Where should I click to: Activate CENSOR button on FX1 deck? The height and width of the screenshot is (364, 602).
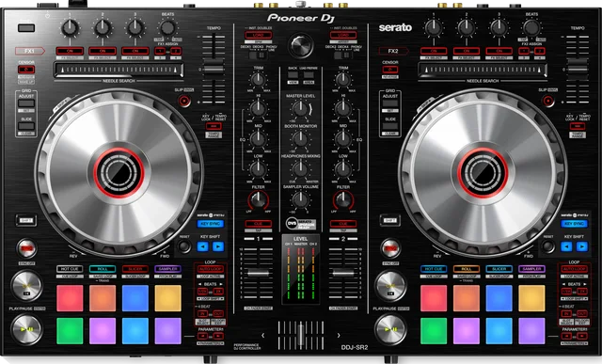(x=26, y=70)
